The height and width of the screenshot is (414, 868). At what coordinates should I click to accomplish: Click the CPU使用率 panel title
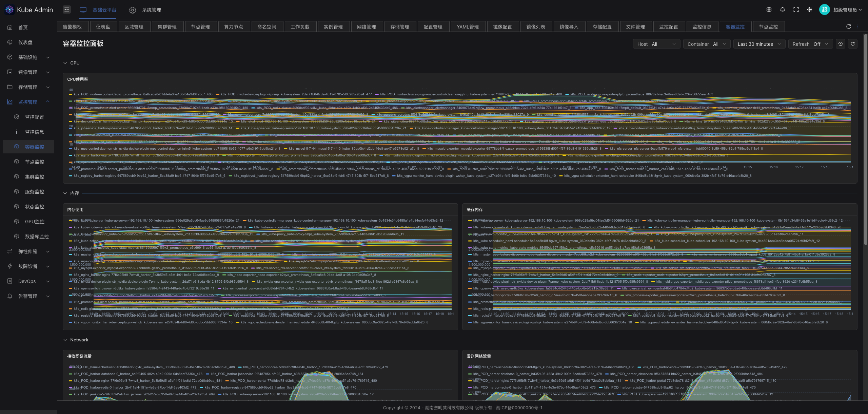78,79
